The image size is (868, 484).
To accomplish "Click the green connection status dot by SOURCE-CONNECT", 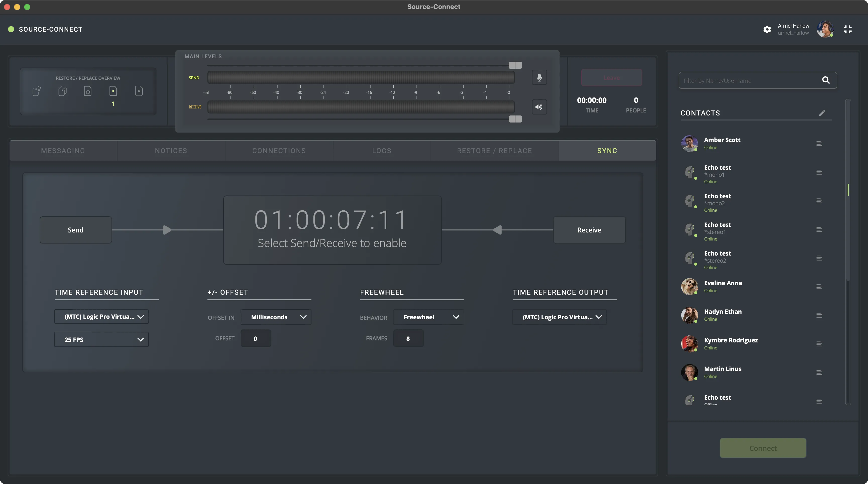I will [x=11, y=29].
